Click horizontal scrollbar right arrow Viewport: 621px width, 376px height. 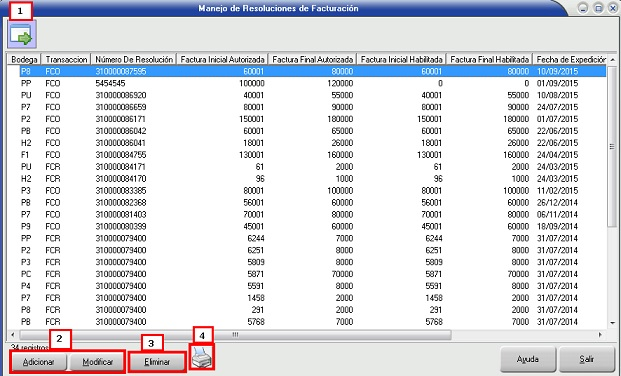click(x=600, y=335)
